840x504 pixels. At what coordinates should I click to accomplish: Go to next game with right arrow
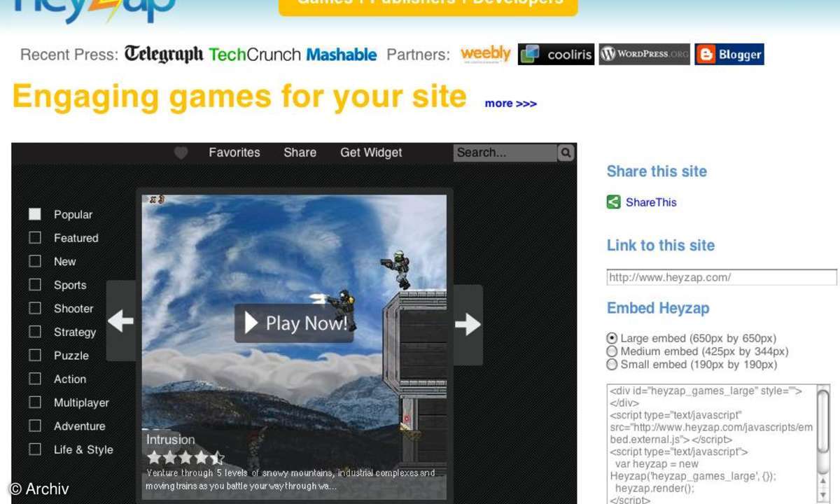[468, 324]
